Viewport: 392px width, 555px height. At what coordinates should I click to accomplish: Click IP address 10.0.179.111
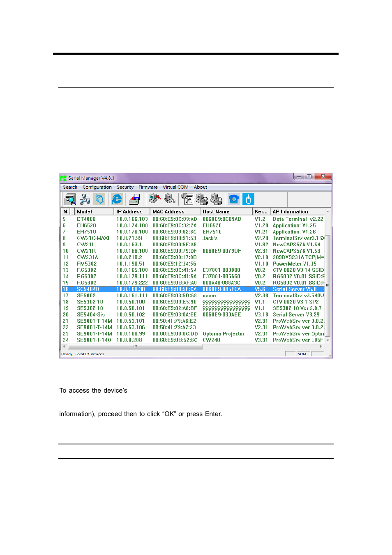click(132, 276)
